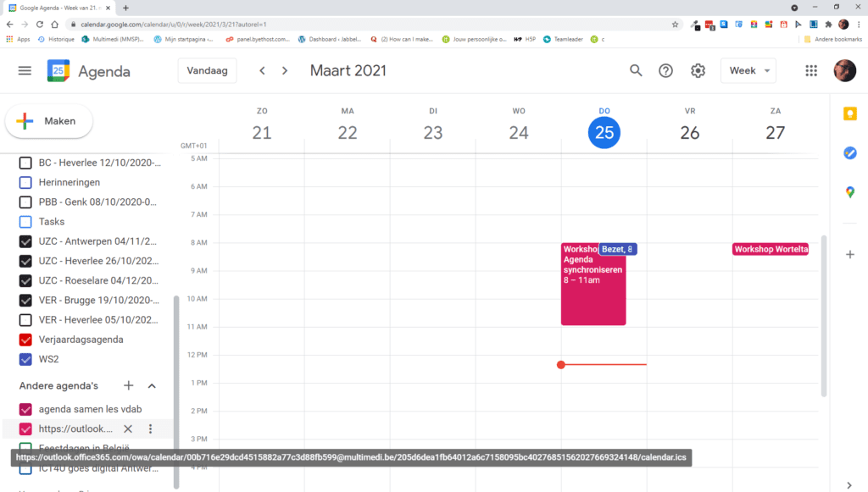Open the Workshop Wortelta event Saturday
The width and height of the screenshot is (868, 492).
[x=771, y=249]
